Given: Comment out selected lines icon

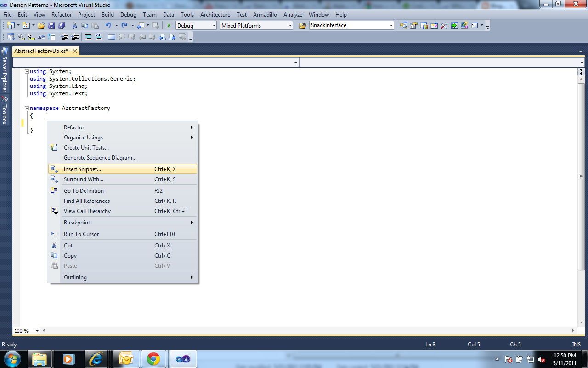Looking at the screenshot, I should click(88, 37).
